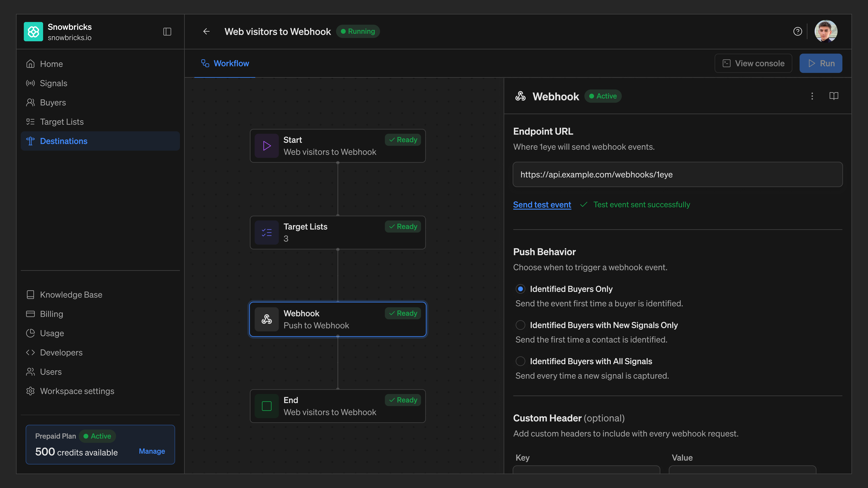Screen dimensions: 868x488
Task: Click the Users icon in sidebar
Action: [x=30, y=372]
